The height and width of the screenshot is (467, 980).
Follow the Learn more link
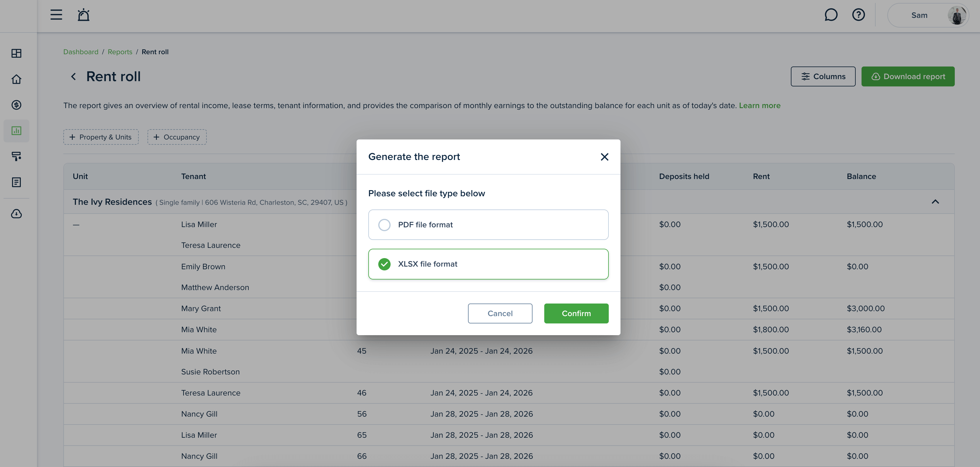(759, 106)
